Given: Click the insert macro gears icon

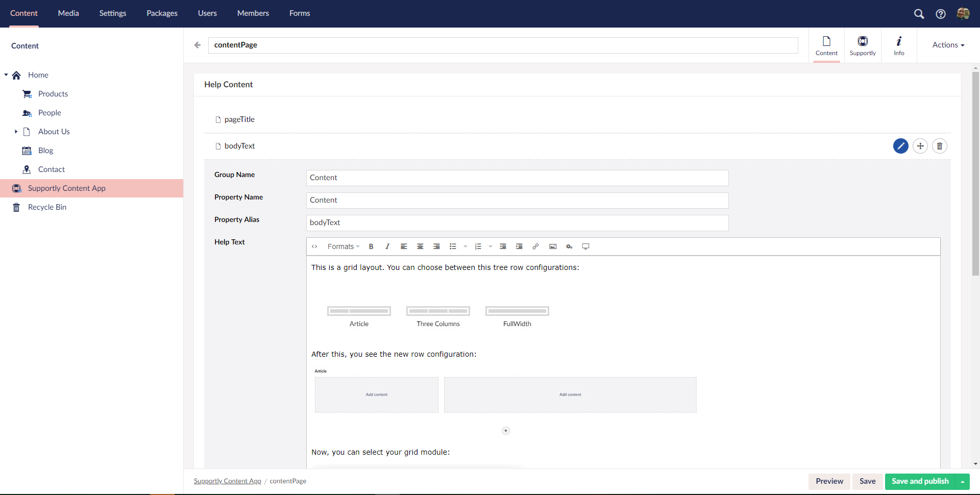Looking at the screenshot, I should click(x=569, y=246).
